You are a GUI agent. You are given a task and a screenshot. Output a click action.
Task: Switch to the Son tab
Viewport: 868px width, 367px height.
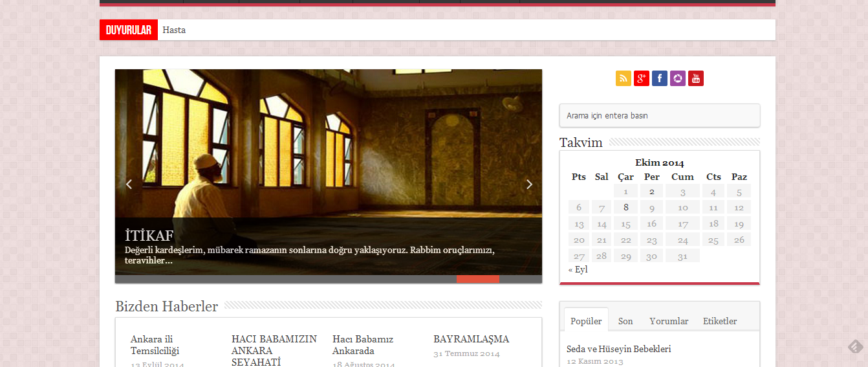[x=625, y=321]
